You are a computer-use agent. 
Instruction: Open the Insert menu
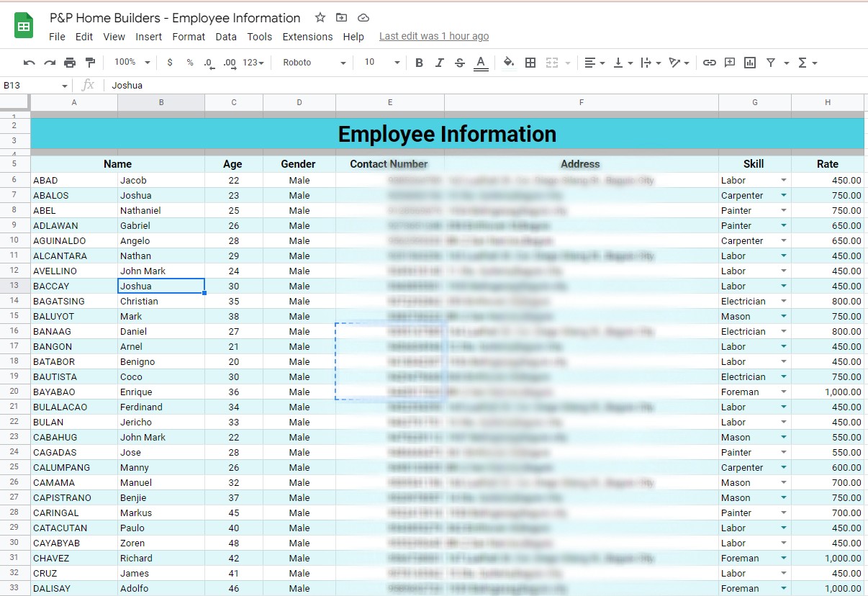[x=149, y=37]
